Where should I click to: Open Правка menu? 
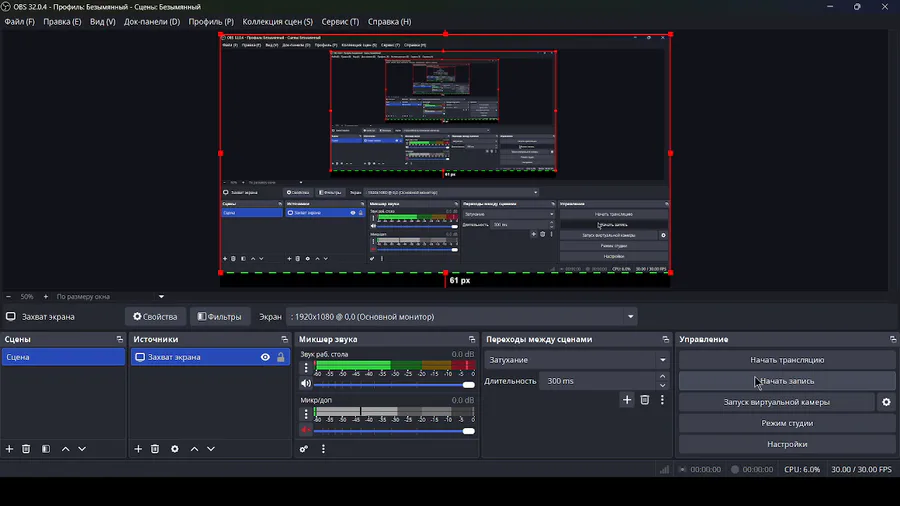point(62,22)
